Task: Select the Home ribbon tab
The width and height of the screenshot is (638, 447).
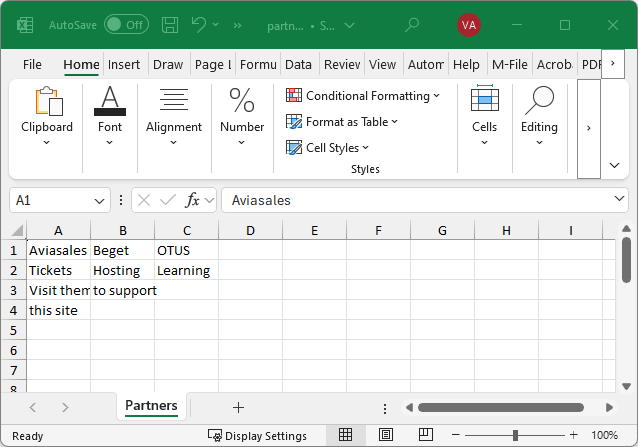Action: pyautogui.click(x=81, y=65)
